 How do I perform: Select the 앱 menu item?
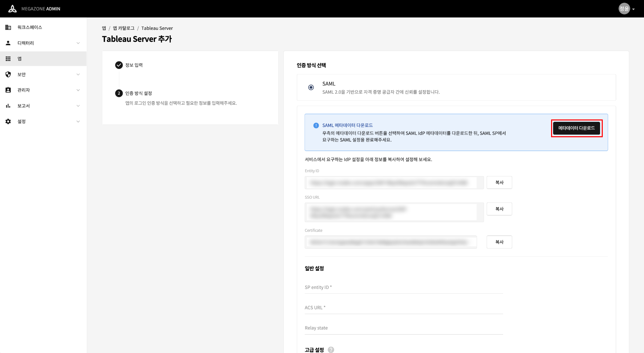point(43,59)
